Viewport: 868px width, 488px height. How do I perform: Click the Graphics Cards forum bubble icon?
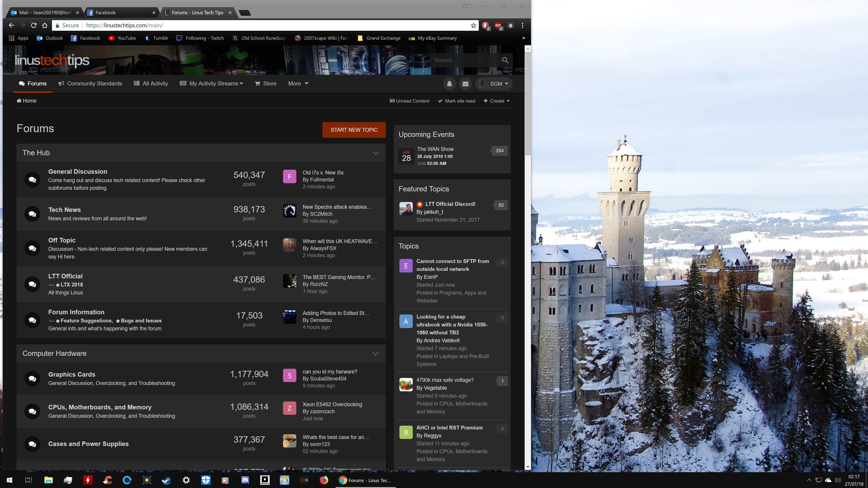[x=32, y=379]
